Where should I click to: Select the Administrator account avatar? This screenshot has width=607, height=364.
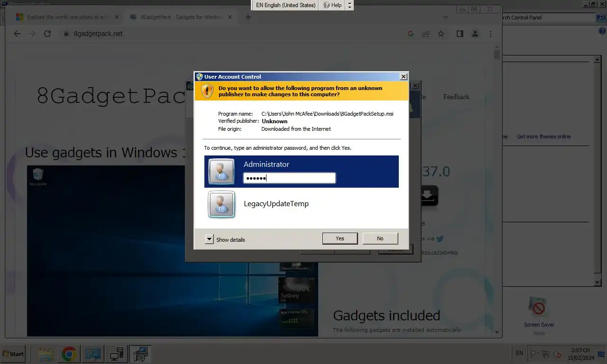pos(221,172)
